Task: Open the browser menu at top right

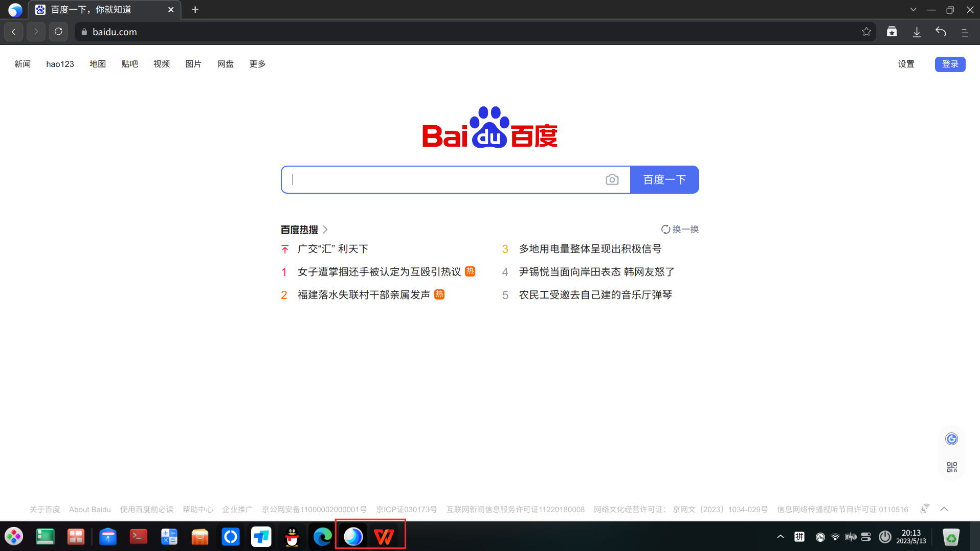Action: 965,32
